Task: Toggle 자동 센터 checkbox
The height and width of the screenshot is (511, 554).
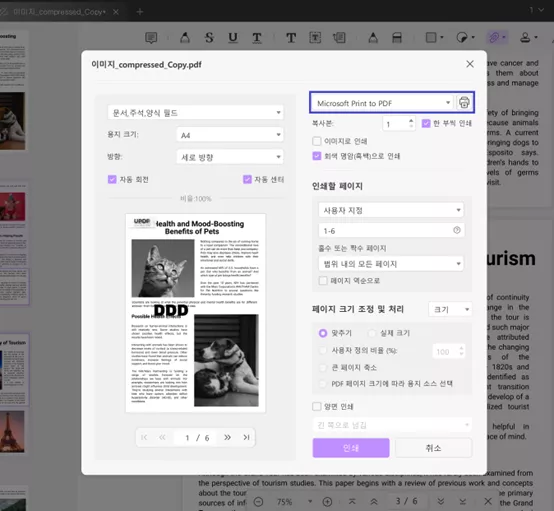Action: pos(247,180)
